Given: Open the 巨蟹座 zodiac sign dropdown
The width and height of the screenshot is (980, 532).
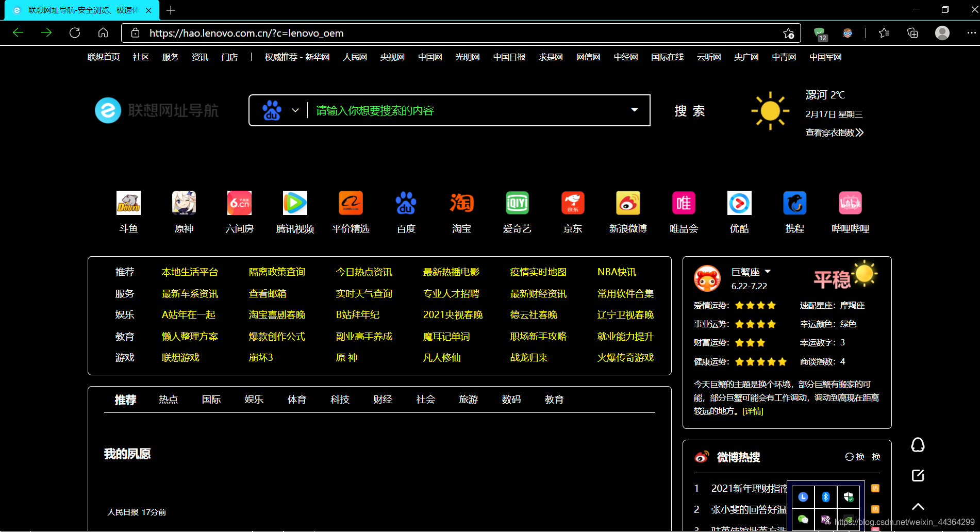Looking at the screenshot, I should (x=751, y=272).
